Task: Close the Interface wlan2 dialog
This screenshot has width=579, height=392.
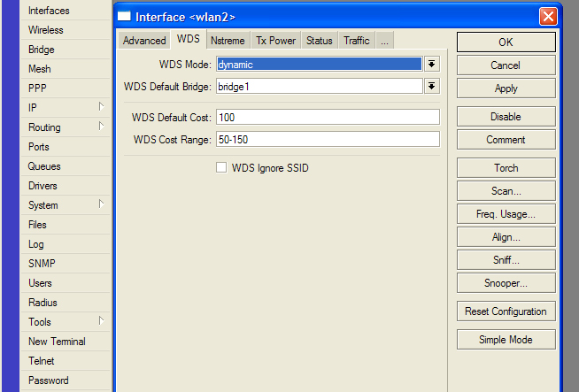Action: point(548,17)
